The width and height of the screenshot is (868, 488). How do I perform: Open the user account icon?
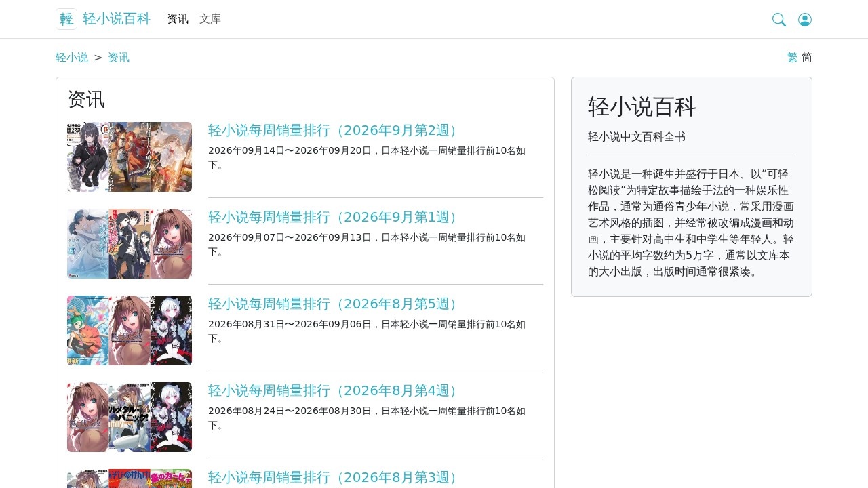pos(805,20)
